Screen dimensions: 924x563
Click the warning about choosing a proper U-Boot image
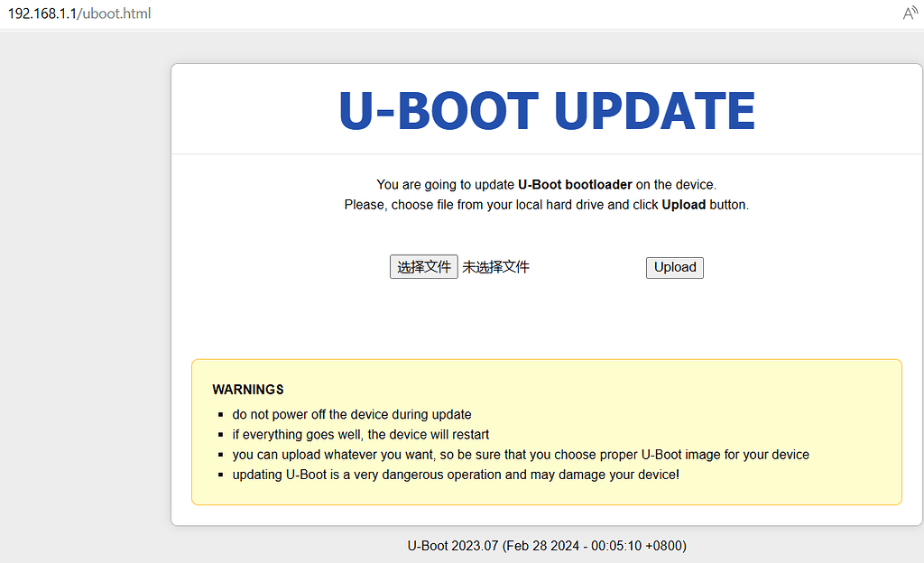pos(522,455)
